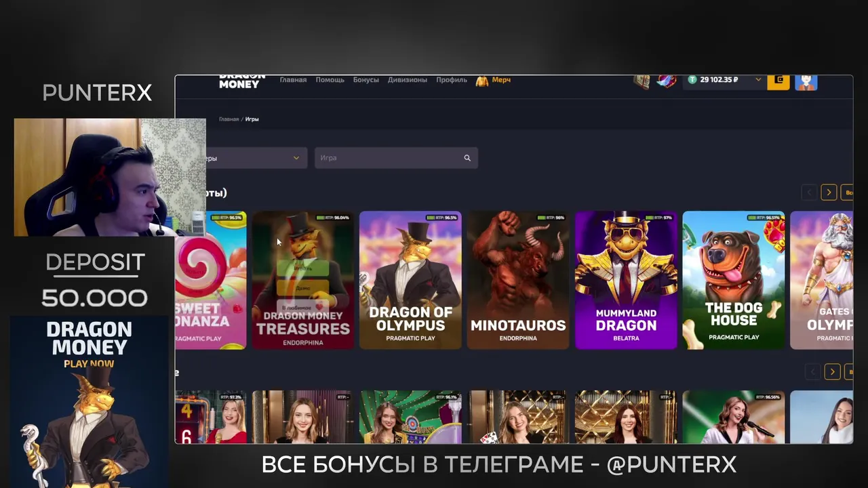Click the money stack icon in header

pos(642,81)
